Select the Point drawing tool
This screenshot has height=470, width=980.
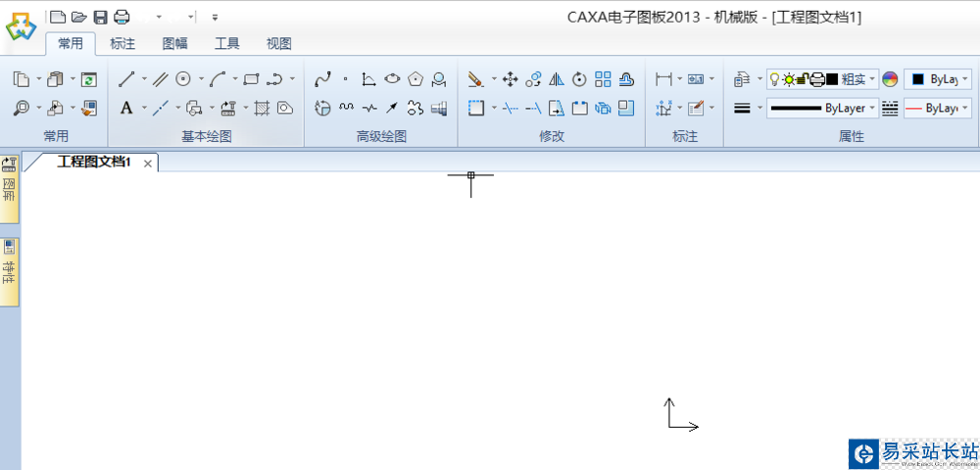pyautogui.click(x=346, y=79)
